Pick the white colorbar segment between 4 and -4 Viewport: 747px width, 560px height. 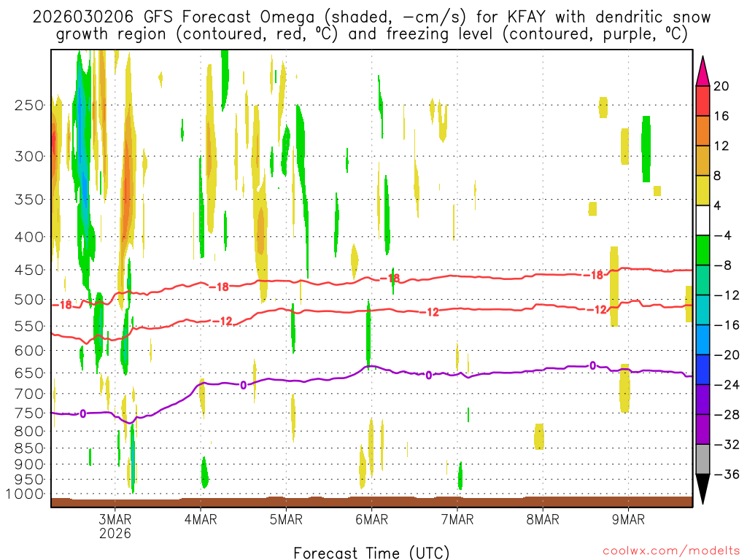coord(703,221)
